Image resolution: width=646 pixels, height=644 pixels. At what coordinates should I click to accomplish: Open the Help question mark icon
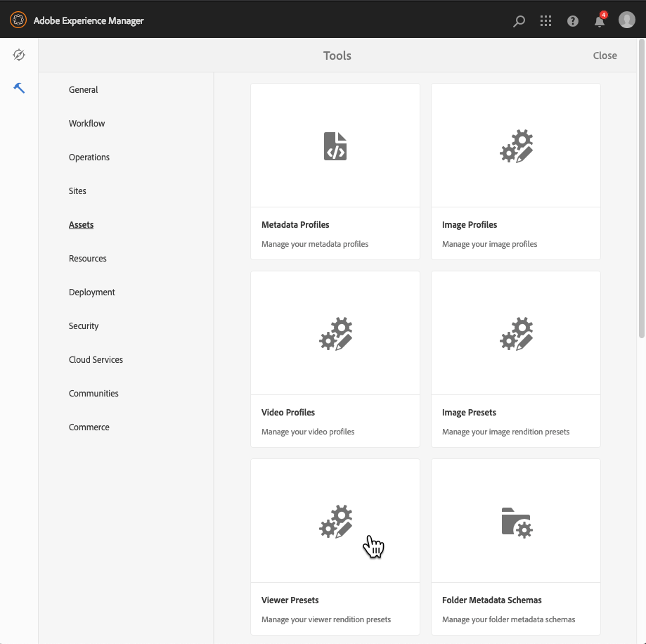[572, 20]
